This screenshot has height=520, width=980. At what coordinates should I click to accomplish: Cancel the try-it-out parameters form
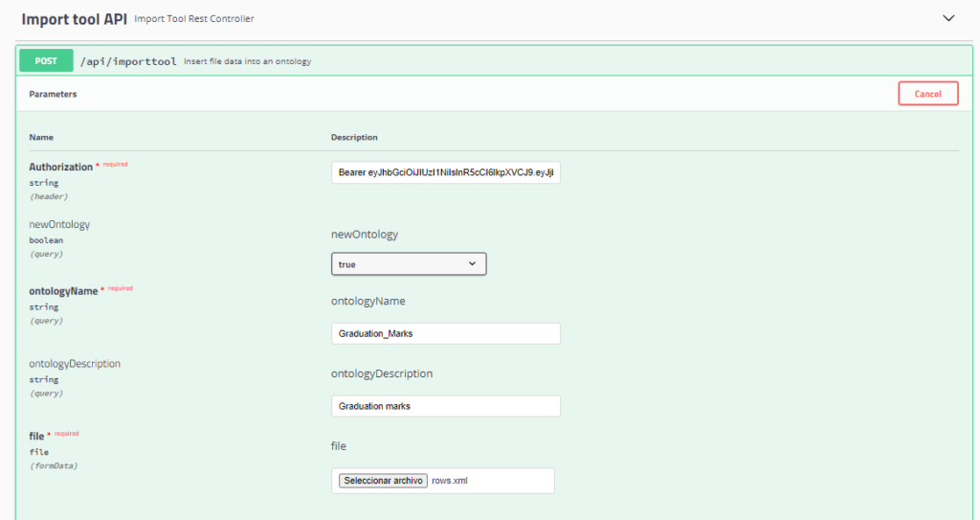pos(928,94)
